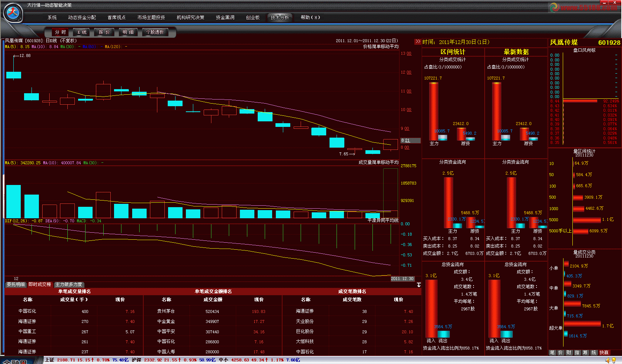Click the 超大单 order category label
This screenshot has height=364, width=622.
tap(556, 328)
